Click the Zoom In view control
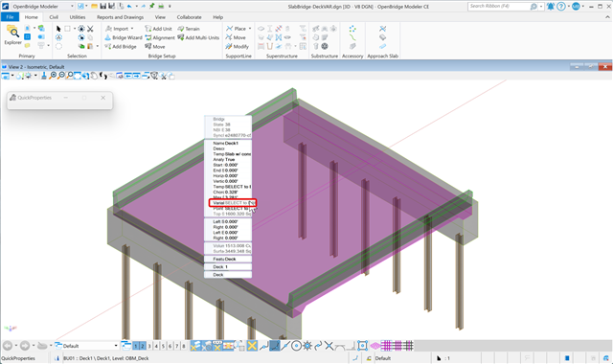613x364 pixels. coord(54,76)
